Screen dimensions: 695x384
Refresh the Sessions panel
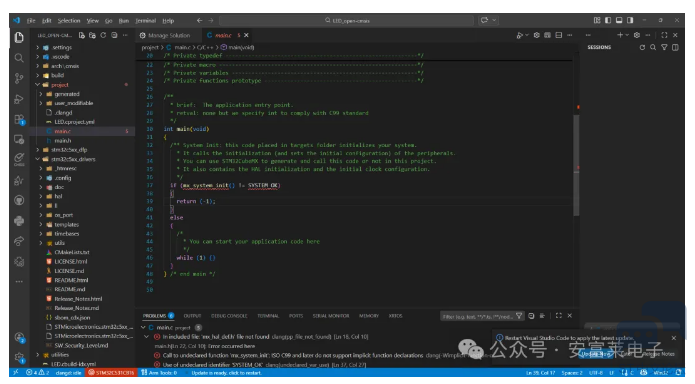click(x=642, y=47)
